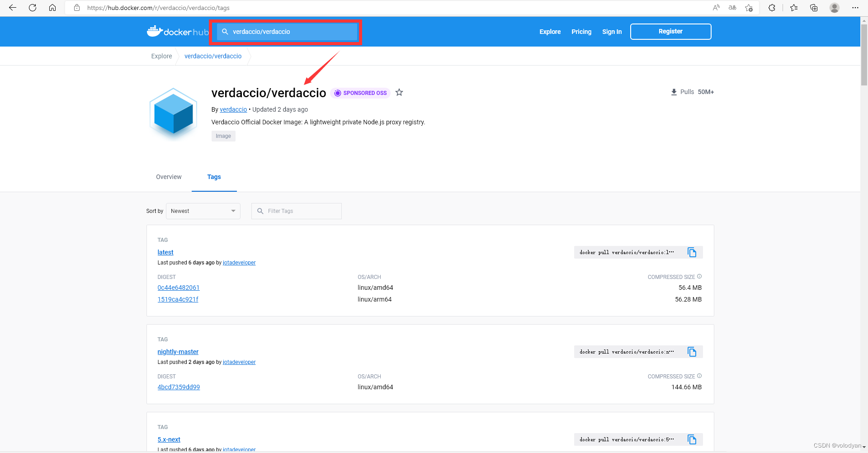Click Sign In in the header
This screenshot has height=453, width=868.
(612, 32)
